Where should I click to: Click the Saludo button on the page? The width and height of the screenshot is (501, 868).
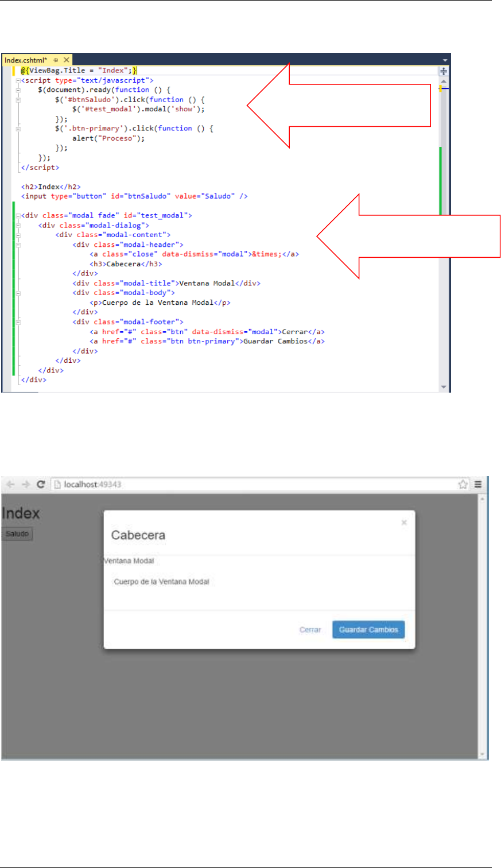[17, 534]
